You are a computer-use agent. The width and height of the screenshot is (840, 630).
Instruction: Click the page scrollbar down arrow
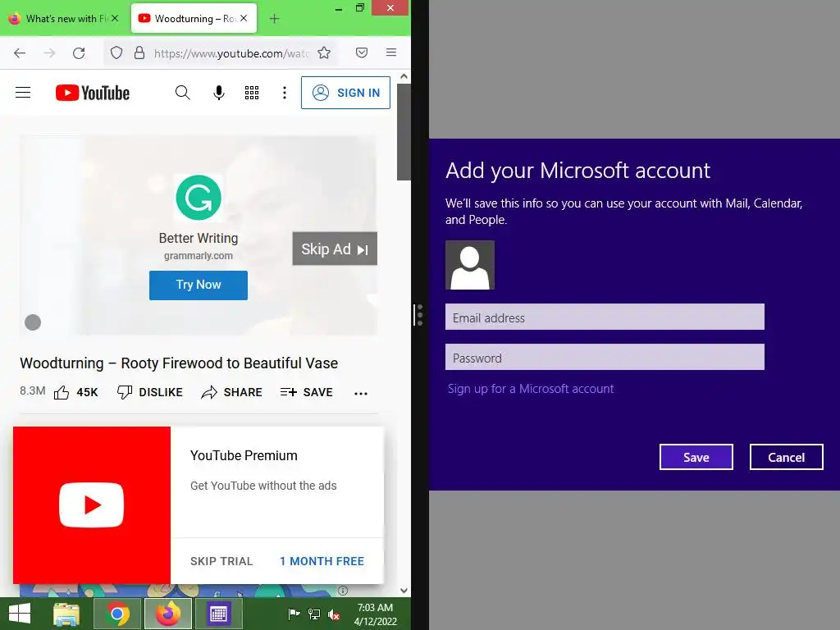(x=404, y=591)
